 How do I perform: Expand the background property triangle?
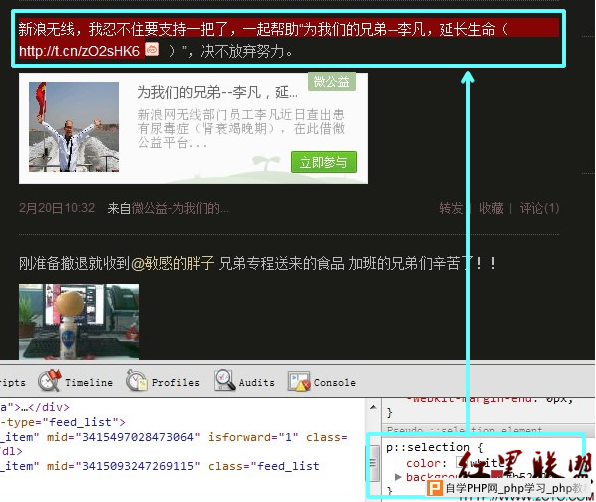click(398, 477)
